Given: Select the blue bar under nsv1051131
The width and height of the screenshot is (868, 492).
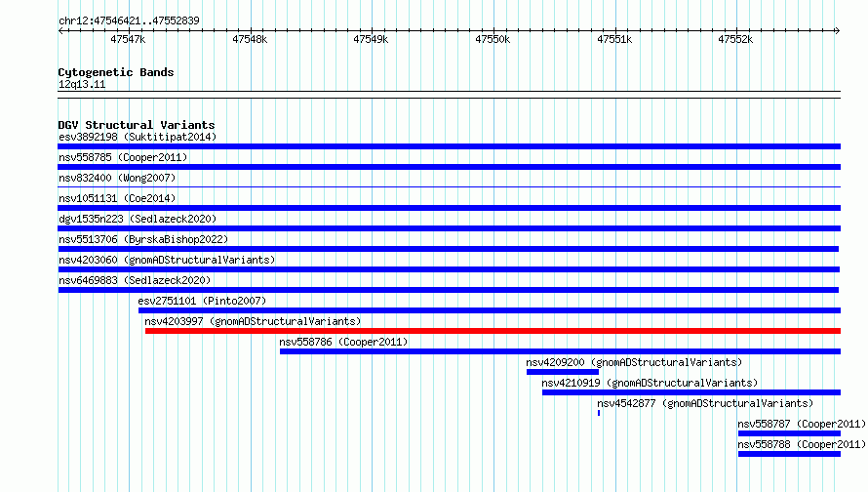Looking at the screenshot, I should point(449,208).
